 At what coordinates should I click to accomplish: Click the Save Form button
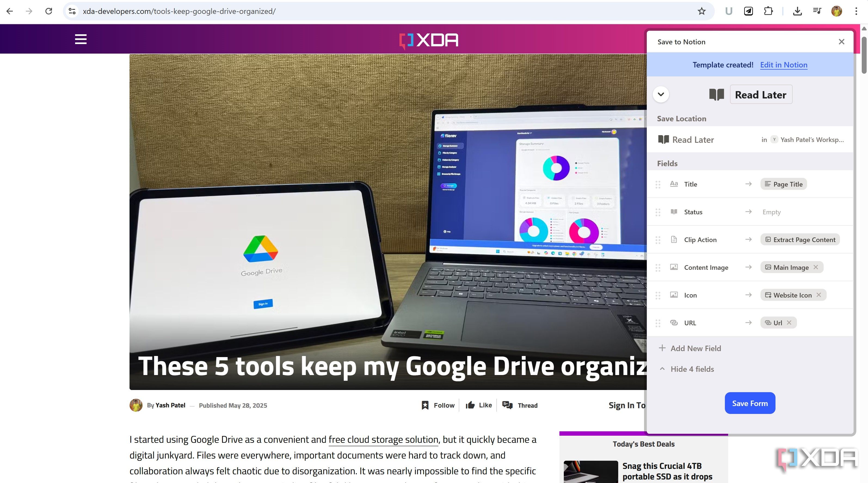(x=750, y=403)
